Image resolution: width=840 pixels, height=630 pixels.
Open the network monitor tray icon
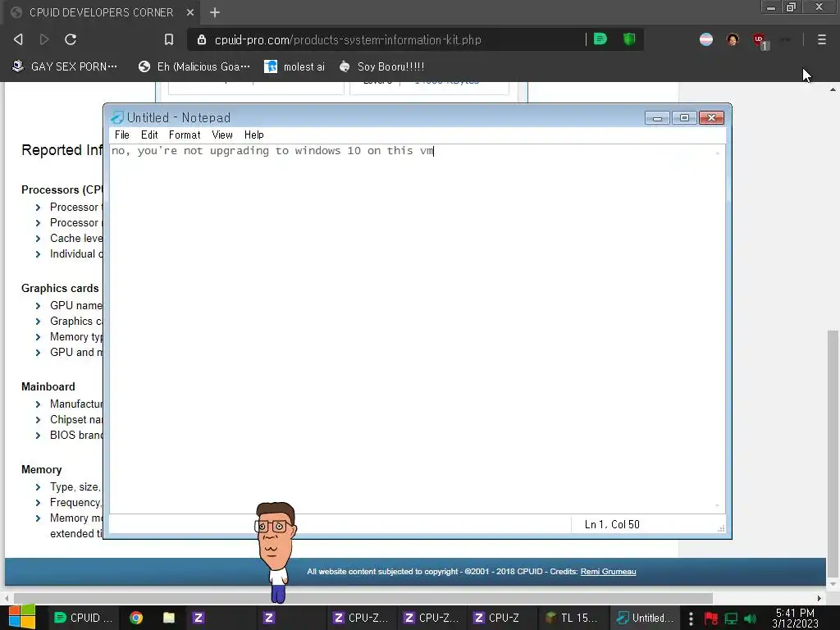click(731, 619)
